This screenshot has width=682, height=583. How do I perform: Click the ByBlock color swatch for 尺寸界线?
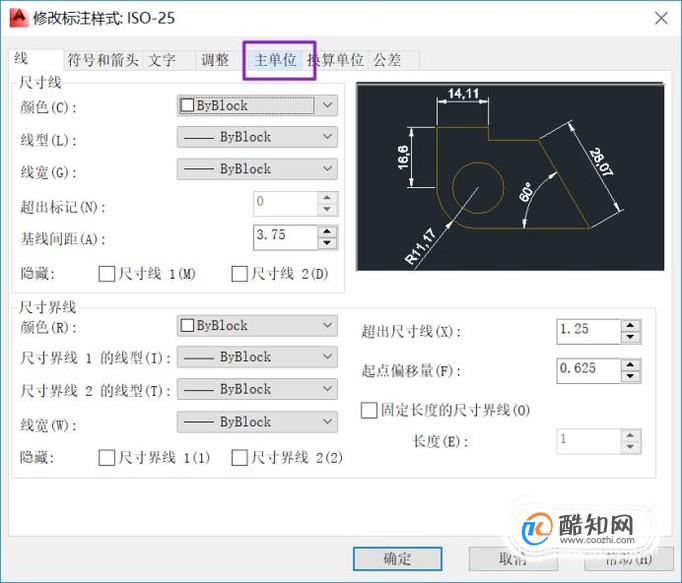click(x=187, y=325)
